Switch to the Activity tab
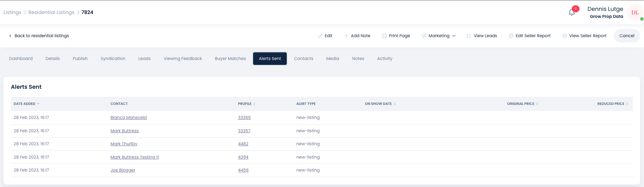644x187 pixels. [385, 59]
